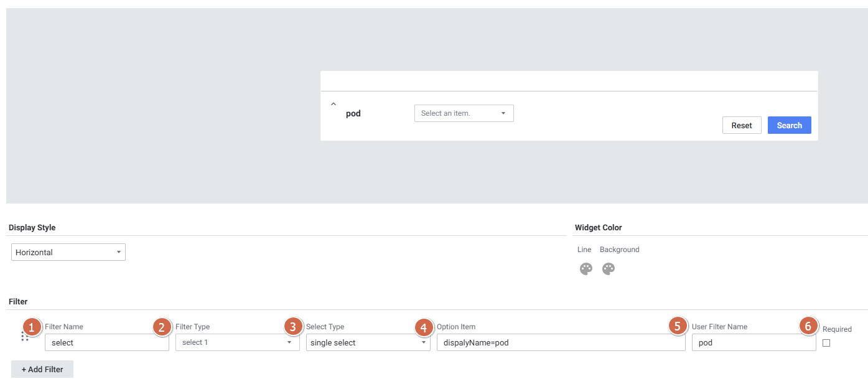
Task: Open the Display Style Horizontal dropdown
Action: [68, 252]
